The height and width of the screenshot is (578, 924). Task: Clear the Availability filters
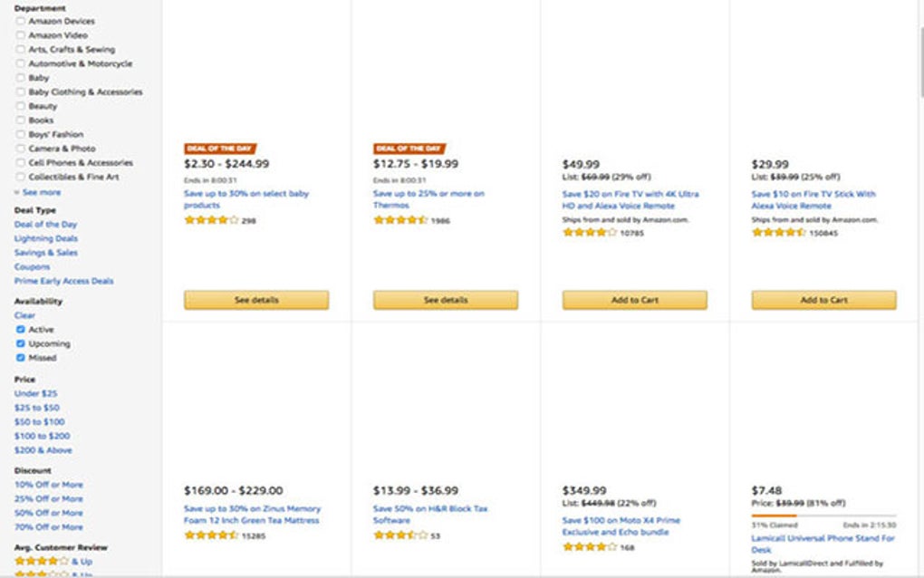pyautogui.click(x=24, y=315)
